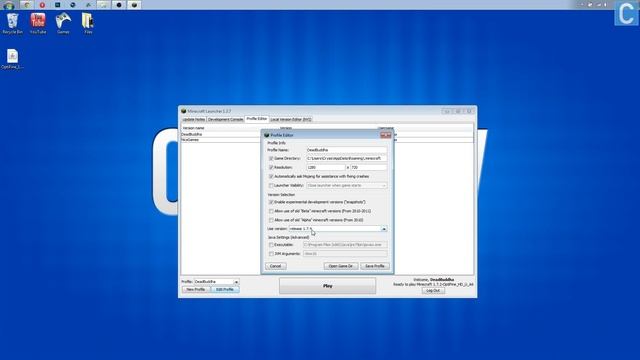Click the Open Game Dir button
Viewport: 640px width, 360px height.
(x=341, y=266)
